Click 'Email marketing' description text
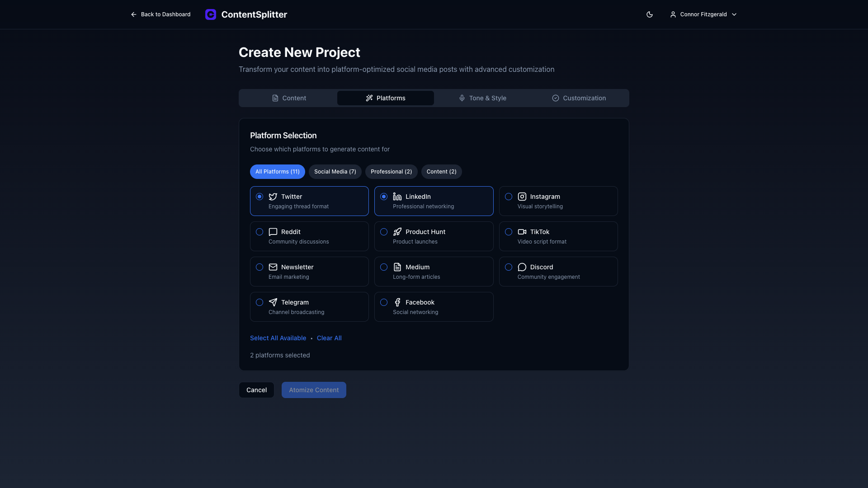868x488 pixels. click(x=288, y=277)
